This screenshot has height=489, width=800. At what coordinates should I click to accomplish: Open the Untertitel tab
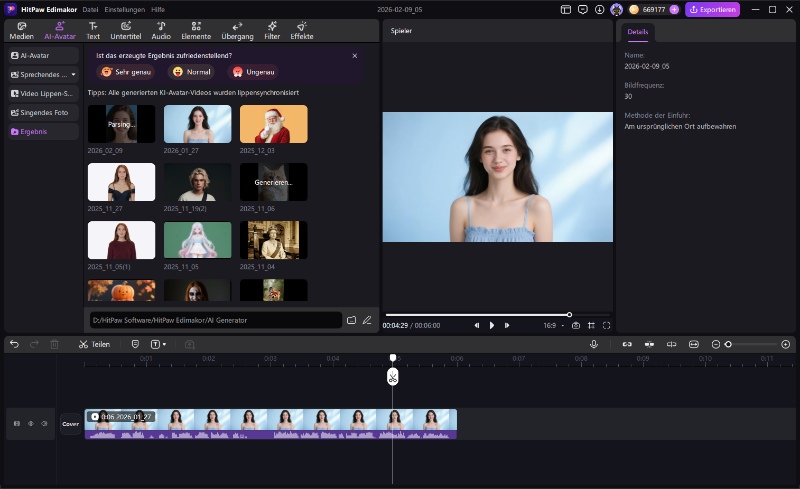coord(126,31)
